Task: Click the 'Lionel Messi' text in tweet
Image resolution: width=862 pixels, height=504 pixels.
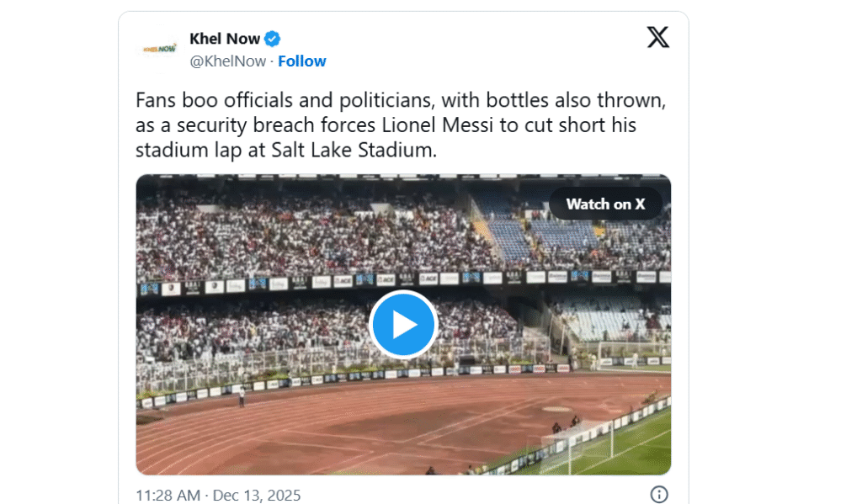Action: 467,125
